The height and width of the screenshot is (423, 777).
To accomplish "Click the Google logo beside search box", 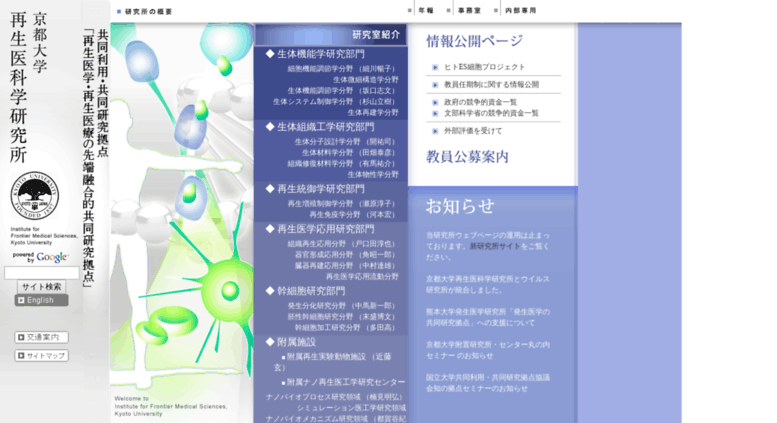I will pyautogui.click(x=52, y=257).
